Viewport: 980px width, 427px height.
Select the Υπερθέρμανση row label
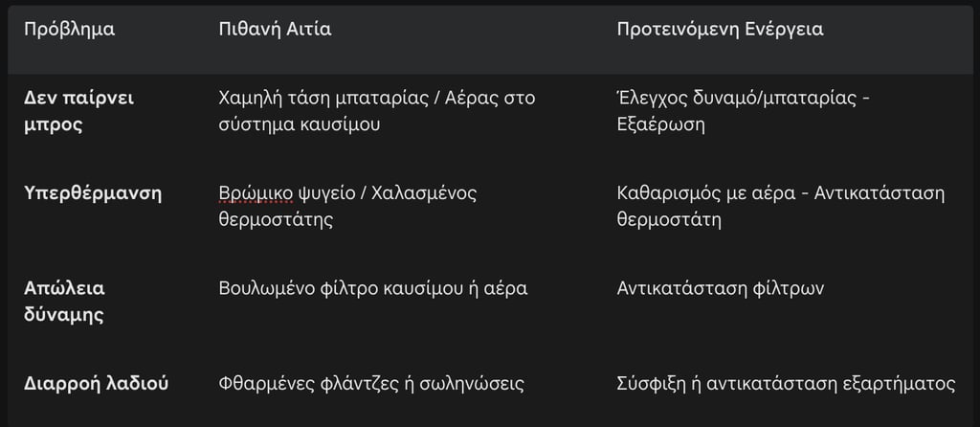tap(93, 193)
